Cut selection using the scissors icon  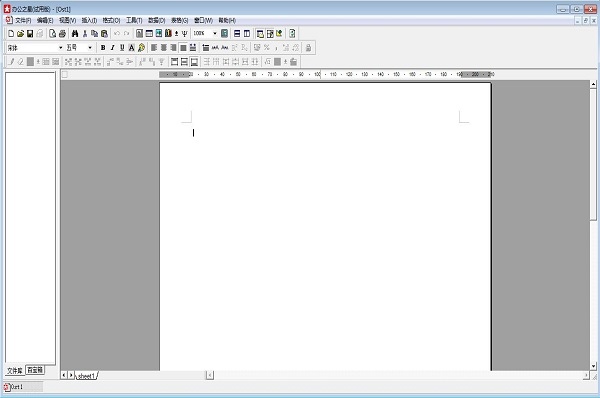point(85,34)
